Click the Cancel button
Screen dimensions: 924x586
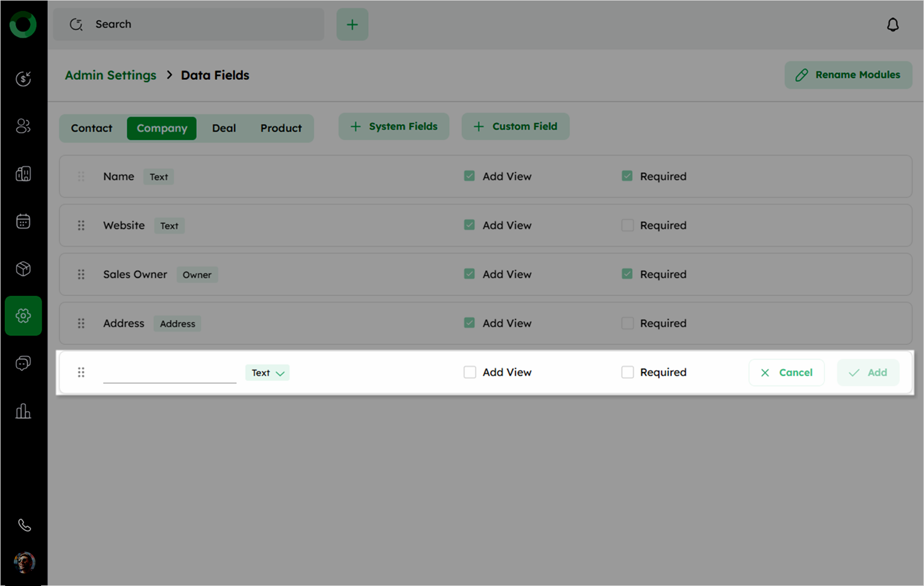tap(786, 373)
